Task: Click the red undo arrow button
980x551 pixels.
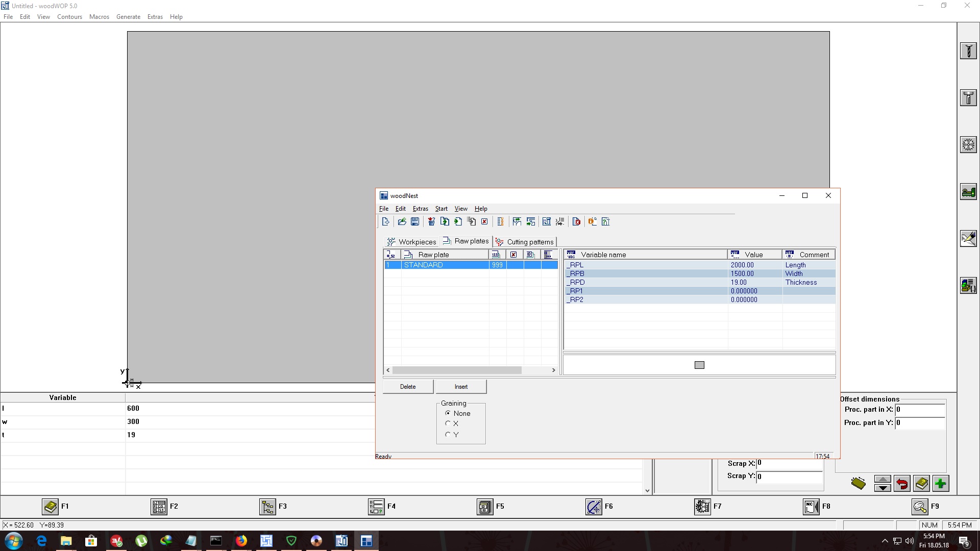Action: point(902,483)
